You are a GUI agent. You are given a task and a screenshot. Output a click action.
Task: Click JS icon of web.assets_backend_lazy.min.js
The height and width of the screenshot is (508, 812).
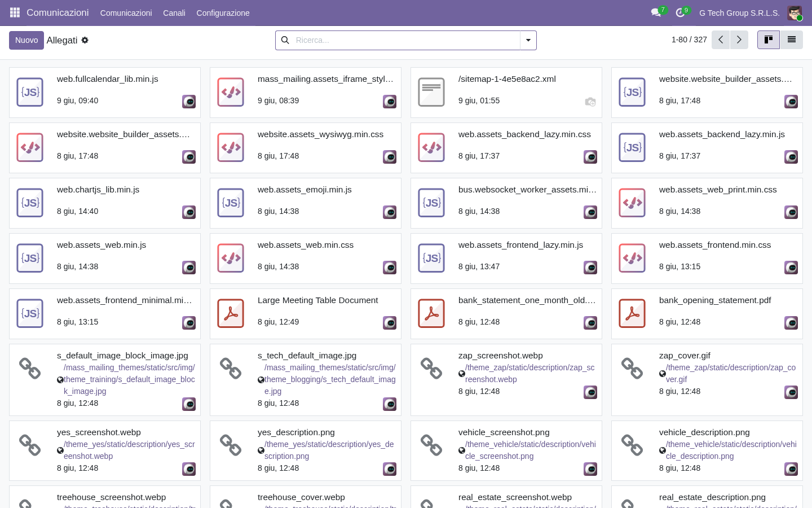pos(632,147)
